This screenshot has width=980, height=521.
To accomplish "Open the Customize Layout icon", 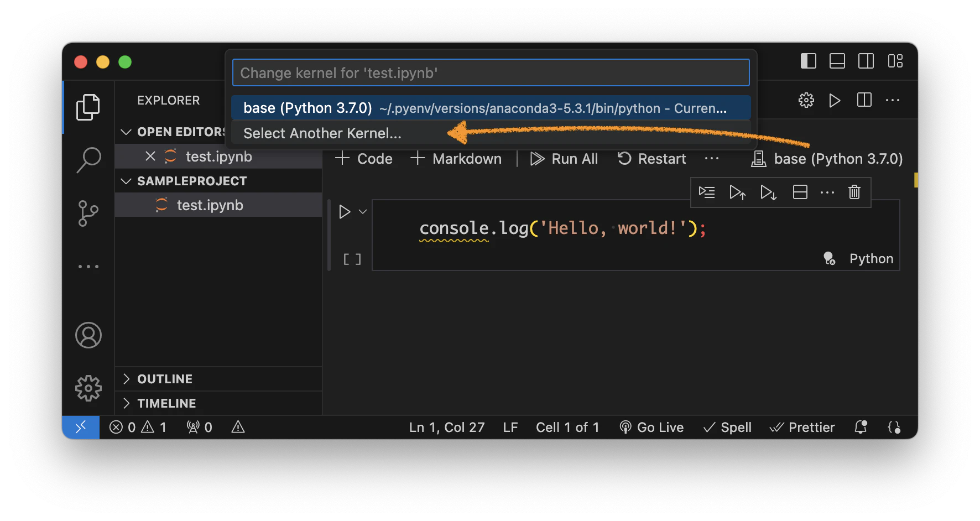I will 895,61.
